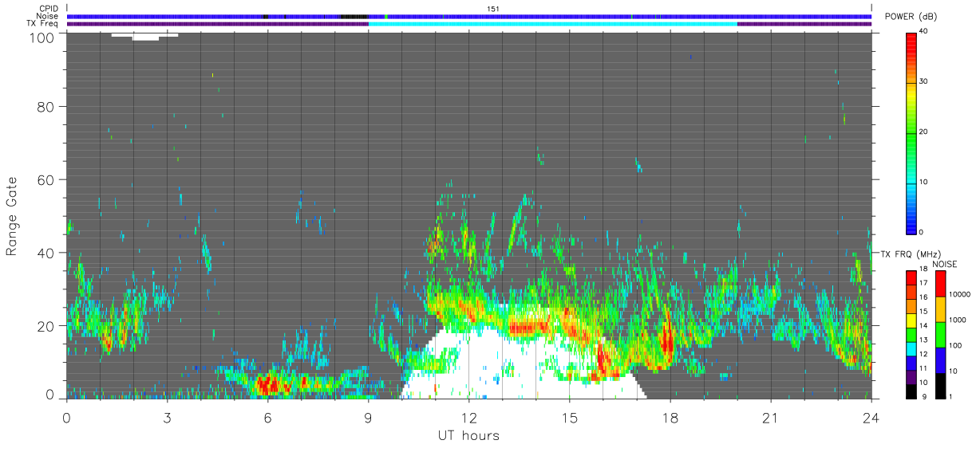980x452 pixels.
Task: Click the "21" tick on UT hours axis
Action: click(770, 417)
